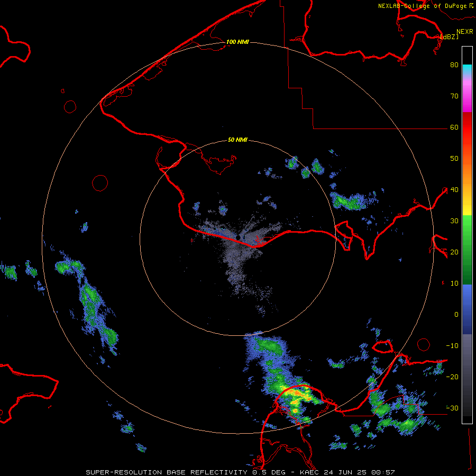The height and width of the screenshot is (476, 476).
Task: Click the -20 value on the dBZ scale
Action: [452, 377]
